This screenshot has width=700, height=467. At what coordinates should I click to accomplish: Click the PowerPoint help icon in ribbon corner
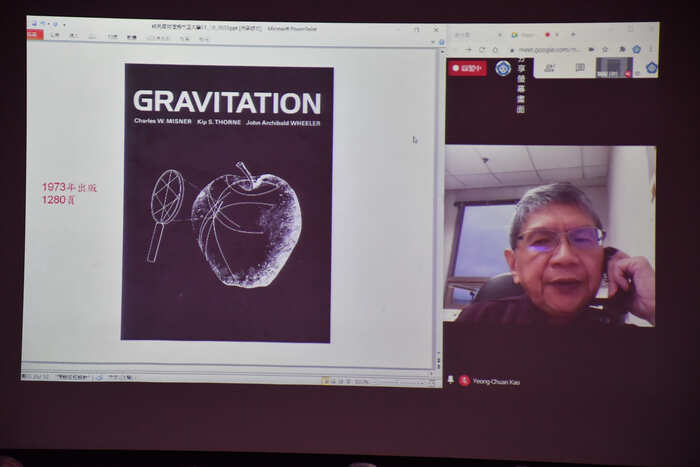[x=442, y=42]
